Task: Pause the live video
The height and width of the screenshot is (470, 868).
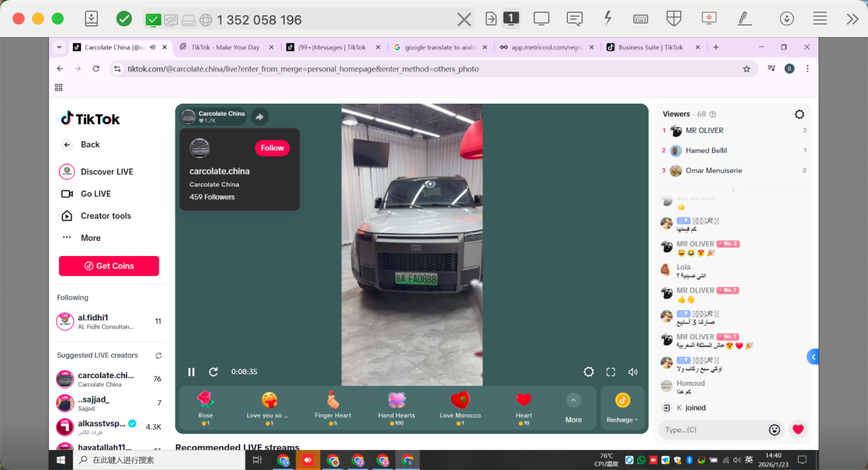Action: pyautogui.click(x=192, y=372)
